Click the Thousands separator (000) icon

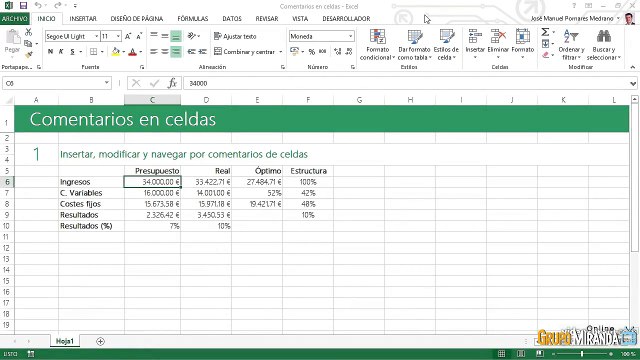point(322,52)
